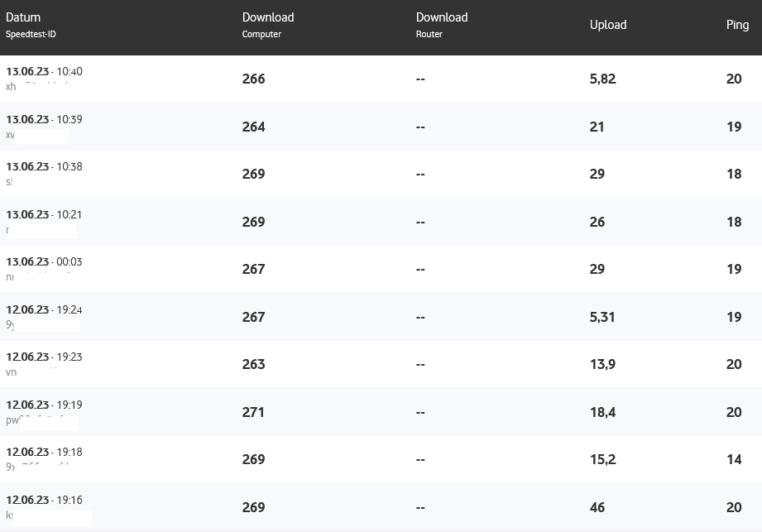
Task: Open the 13.06.23 10:21 test result
Action: (x=45, y=214)
